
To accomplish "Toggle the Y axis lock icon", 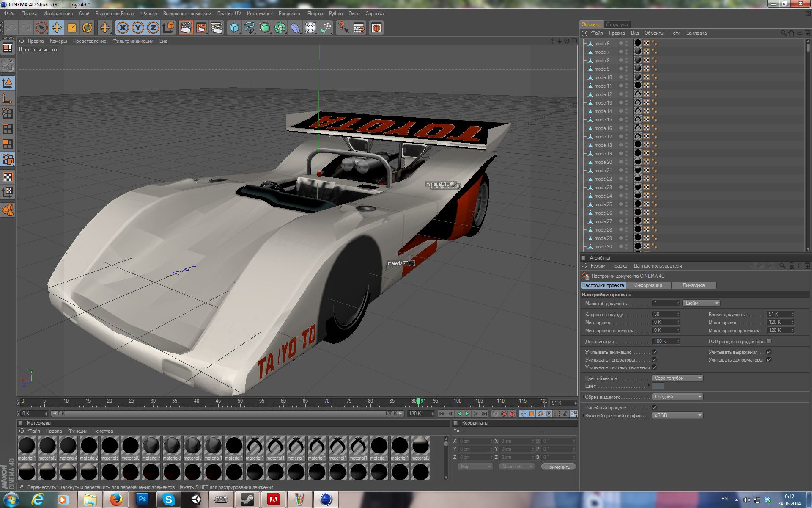I will point(138,28).
